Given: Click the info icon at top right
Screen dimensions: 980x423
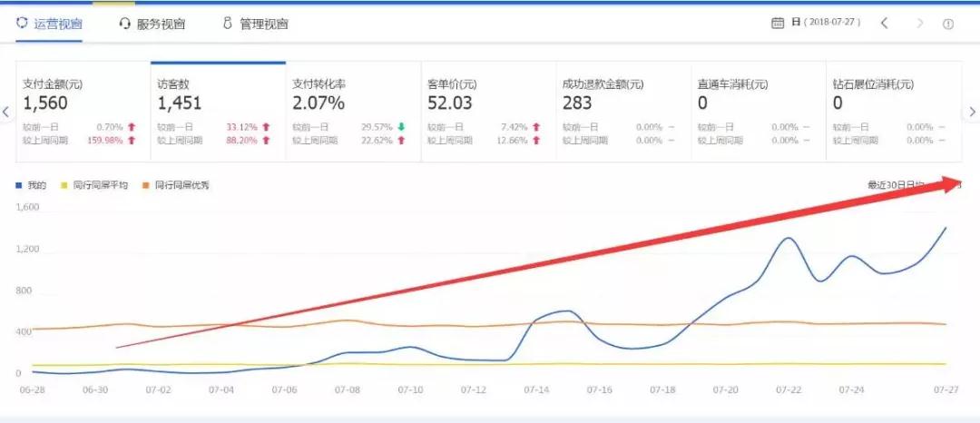Looking at the screenshot, I should pyautogui.click(x=948, y=25).
